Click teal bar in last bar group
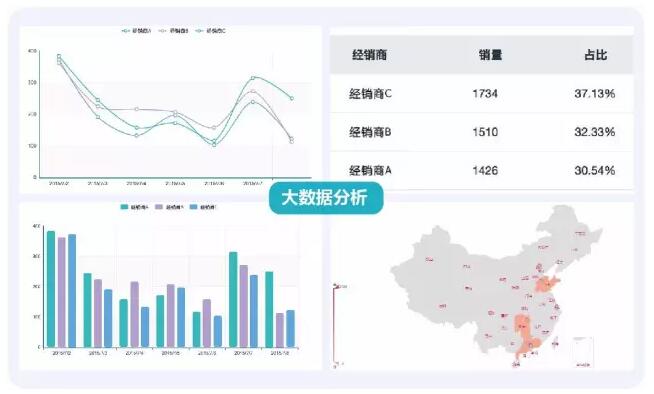The width and height of the screenshot is (654, 394). pos(269,309)
